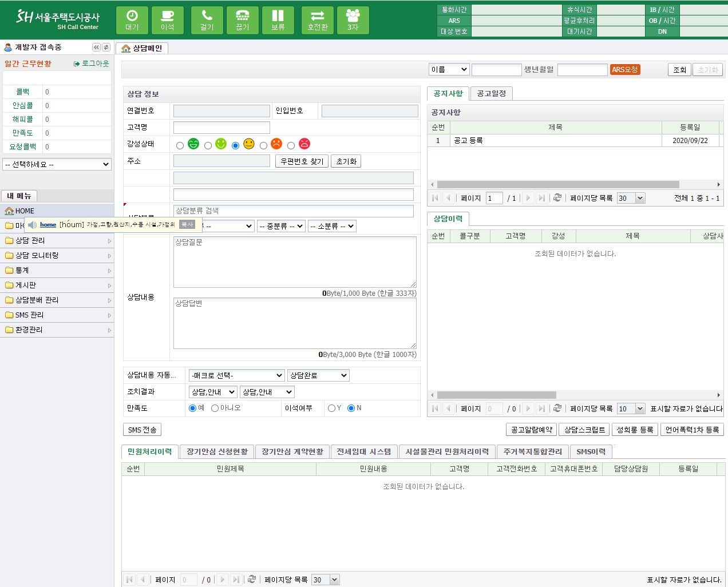This screenshot has width=728, height=587.
Task: Click the refresh icon in 공지사항 pager
Action: pos(557,198)
